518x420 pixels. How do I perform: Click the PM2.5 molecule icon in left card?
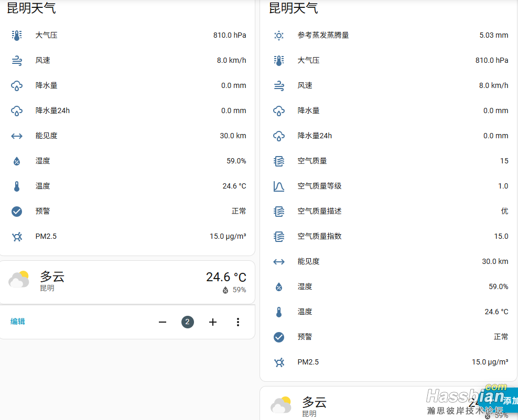pos(17,237)
